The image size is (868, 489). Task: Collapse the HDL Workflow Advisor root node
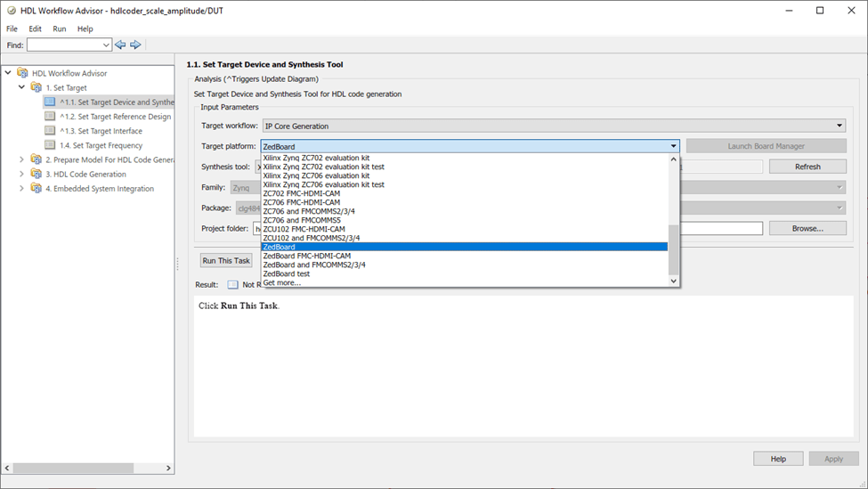[x=8, y=72]
